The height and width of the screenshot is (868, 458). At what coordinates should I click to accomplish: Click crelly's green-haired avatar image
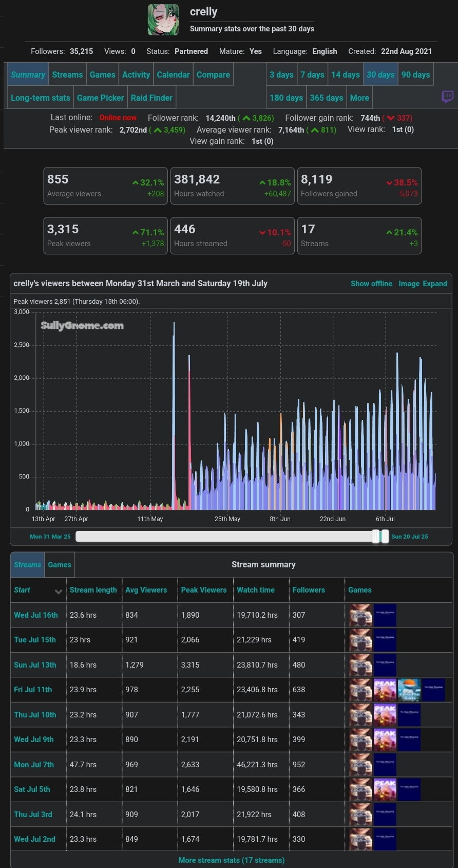coord(163,20)
